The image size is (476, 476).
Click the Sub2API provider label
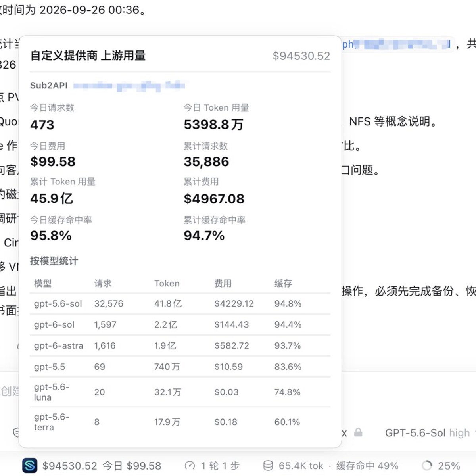(x=49, y=85)
